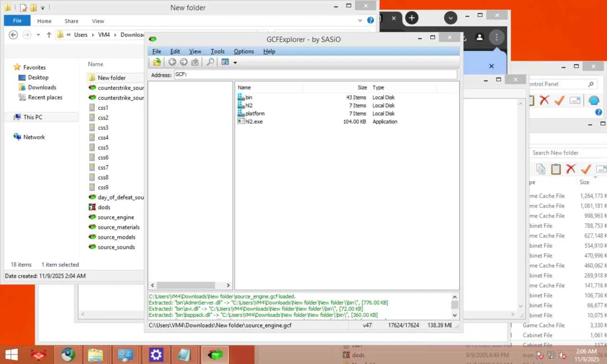Open File Explorer from the taskbar
This screenshot has height=364, width=607.
(95, 355)
